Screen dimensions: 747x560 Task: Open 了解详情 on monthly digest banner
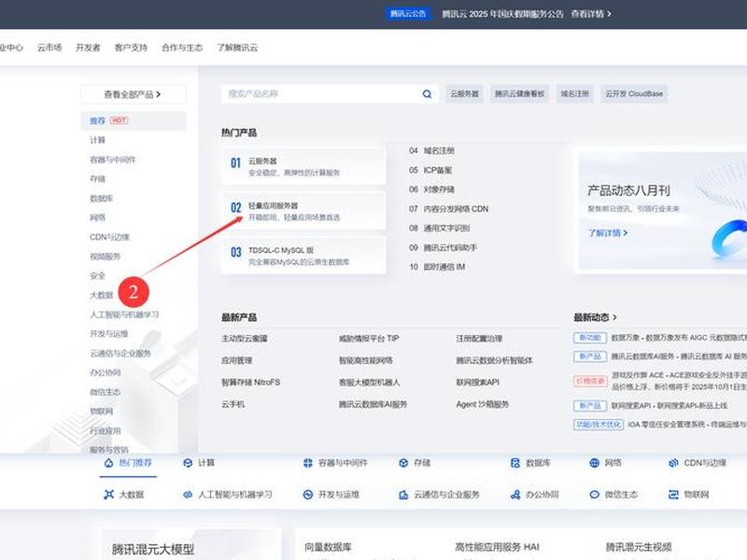(608, 232)
